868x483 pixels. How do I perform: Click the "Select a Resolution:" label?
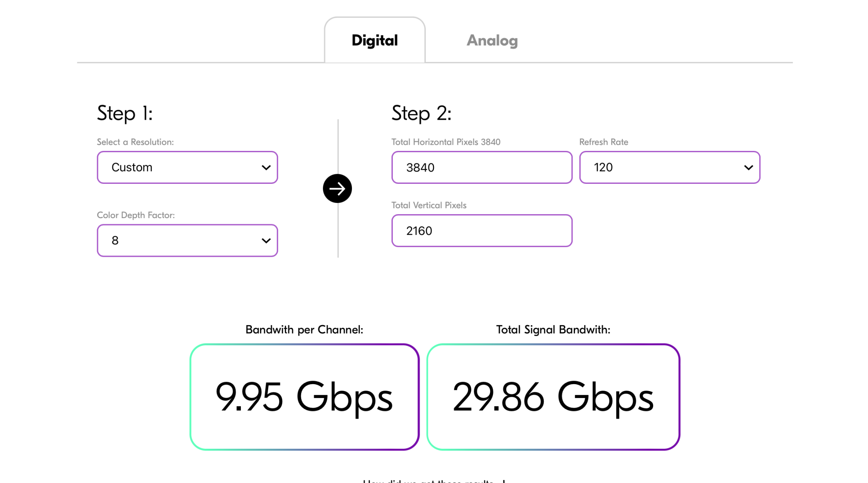pyautogui.click(x=135, y=142)
